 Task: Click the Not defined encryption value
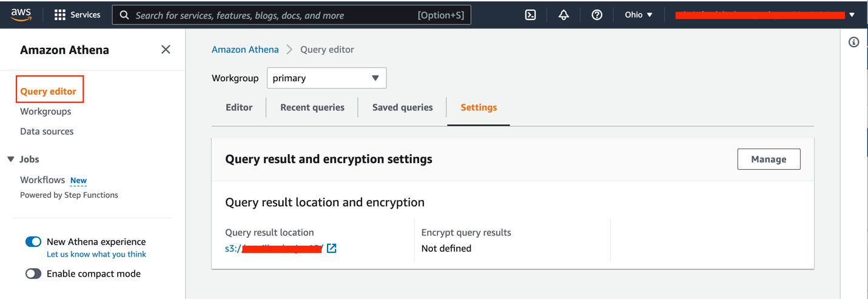(x=446, y=248)
